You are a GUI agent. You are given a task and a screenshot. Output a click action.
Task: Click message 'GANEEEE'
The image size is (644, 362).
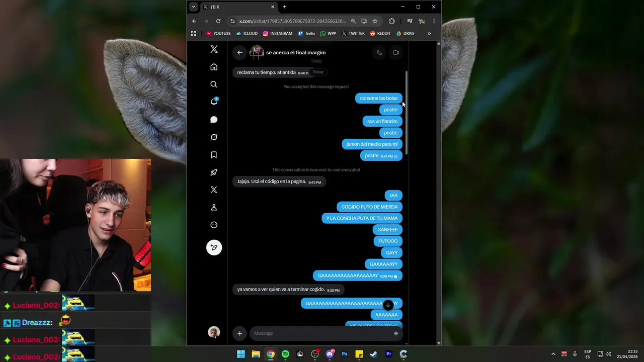click(x=387, y=230)
